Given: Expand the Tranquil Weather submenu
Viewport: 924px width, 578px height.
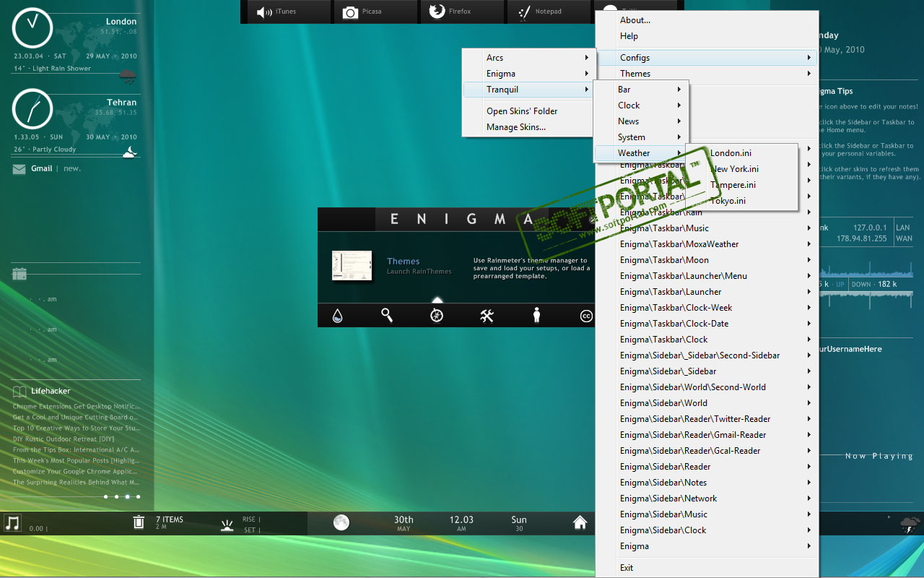Looking at the screenshot, I should tap(641, 153).
